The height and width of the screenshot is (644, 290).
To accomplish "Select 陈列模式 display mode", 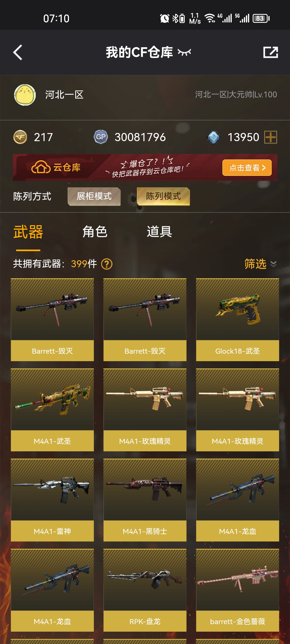I will [163, 196].
